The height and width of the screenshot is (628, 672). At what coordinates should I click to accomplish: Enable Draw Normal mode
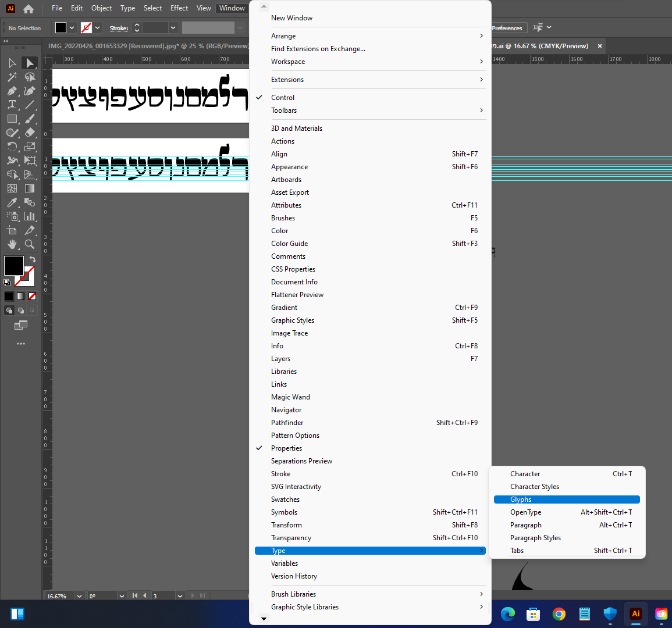pos(9,311)
